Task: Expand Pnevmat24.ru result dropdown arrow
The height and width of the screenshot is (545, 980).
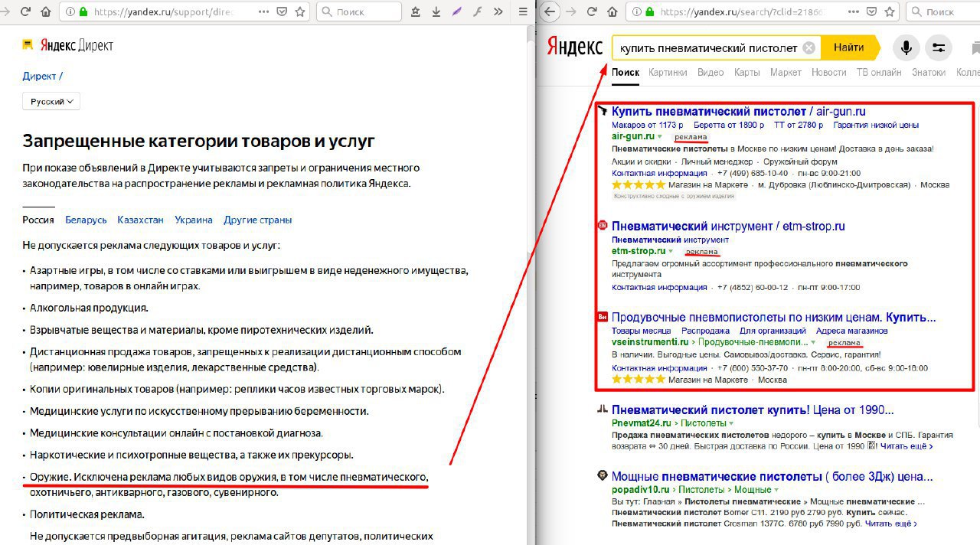Action: [x=731, y=423]
